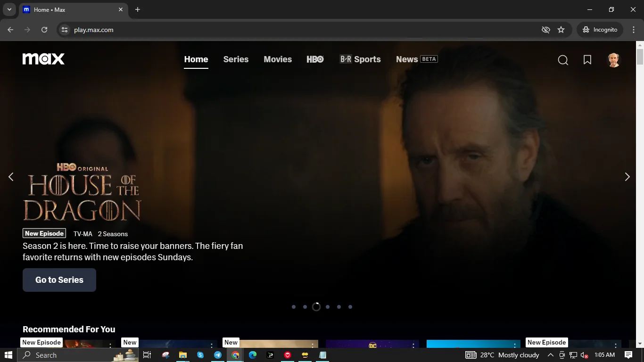644x362 pixels.
Task: Click the tracking protection eye icon
Action: click(546, 30)
